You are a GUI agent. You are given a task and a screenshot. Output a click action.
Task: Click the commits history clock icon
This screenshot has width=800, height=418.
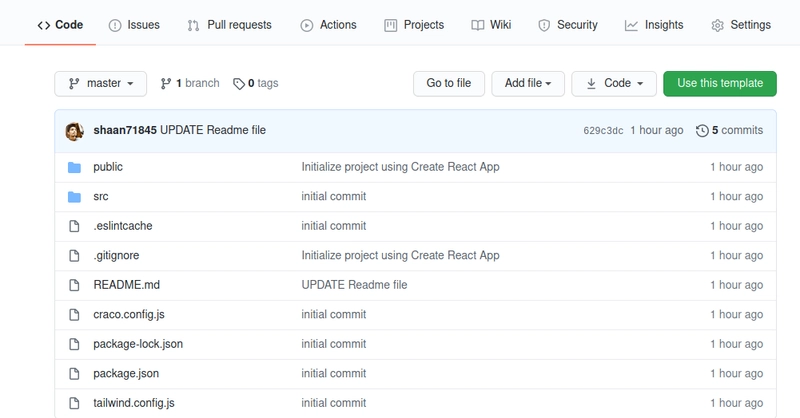pos(702,131)
